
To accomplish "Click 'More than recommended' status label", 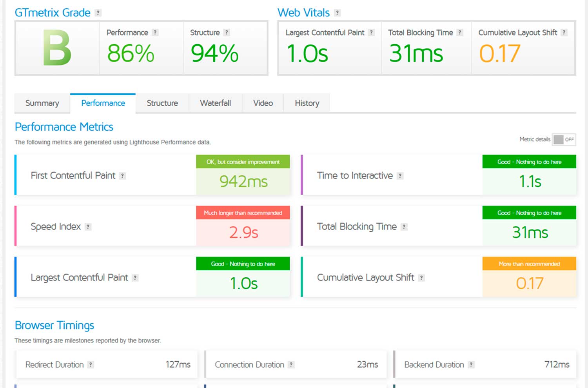I will (529, 264).
